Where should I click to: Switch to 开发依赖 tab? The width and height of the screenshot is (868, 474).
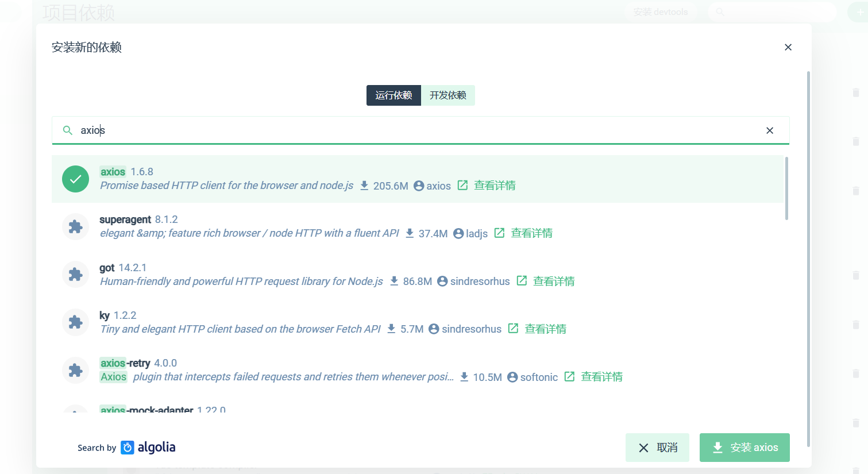coord(448,95)
